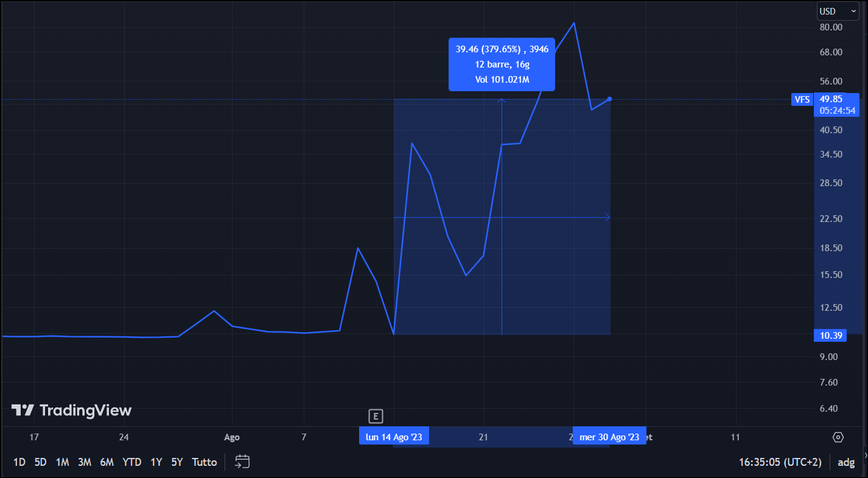Click the 56.00 price scale value
Viewport: 868px width, 478px height.
(831, 81)
